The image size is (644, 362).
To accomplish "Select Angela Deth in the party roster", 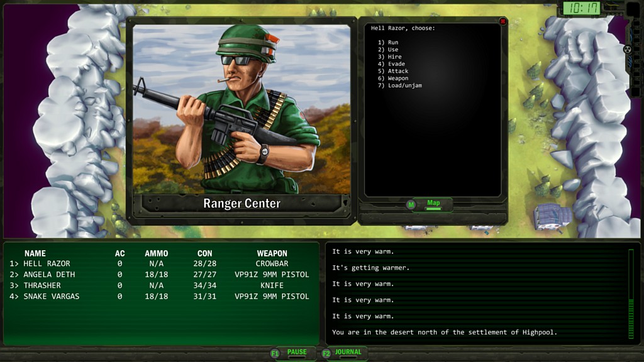I will tap(49, 275).
